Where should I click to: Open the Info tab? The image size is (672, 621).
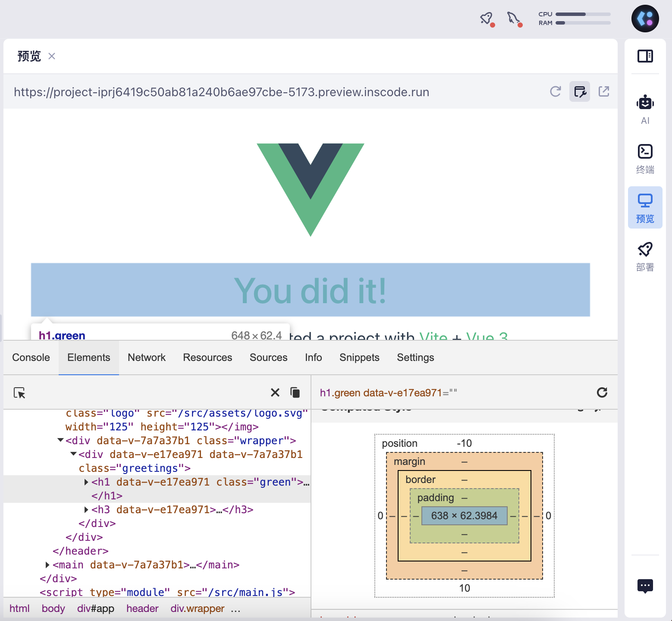point(314,358)
